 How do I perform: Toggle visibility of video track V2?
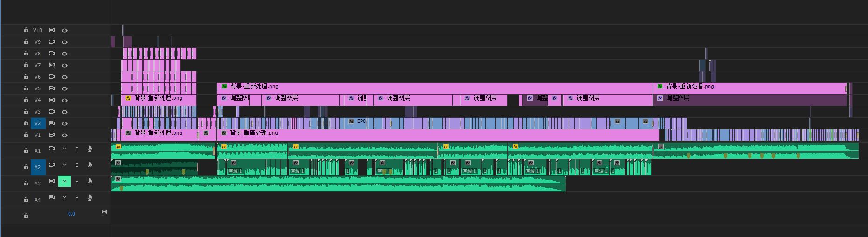65,123
